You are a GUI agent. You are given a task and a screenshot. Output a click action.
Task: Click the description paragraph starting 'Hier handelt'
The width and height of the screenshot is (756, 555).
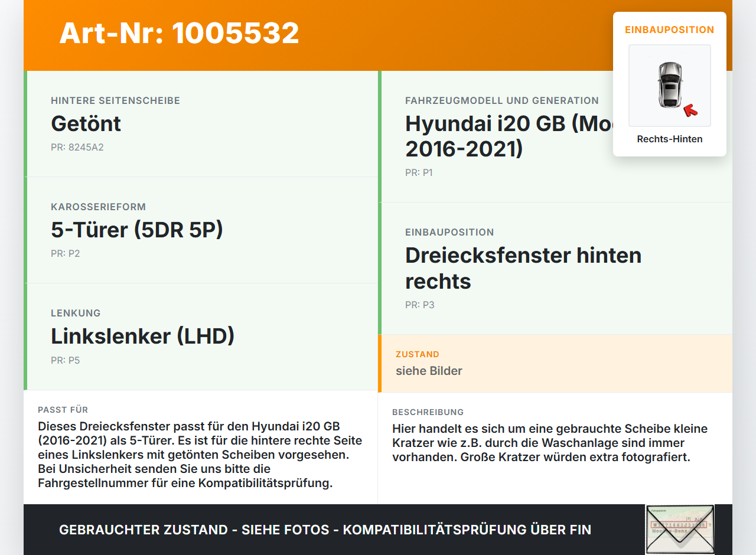550,443
